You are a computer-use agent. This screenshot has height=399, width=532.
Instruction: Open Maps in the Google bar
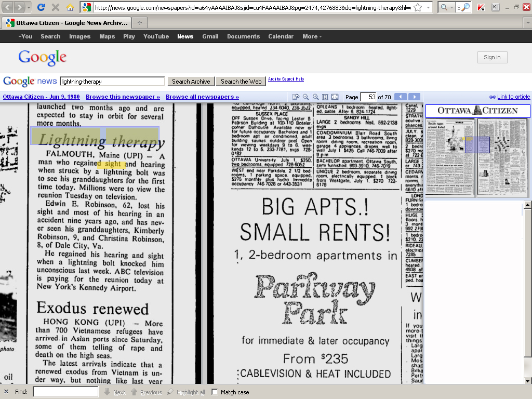pos(107,36)
